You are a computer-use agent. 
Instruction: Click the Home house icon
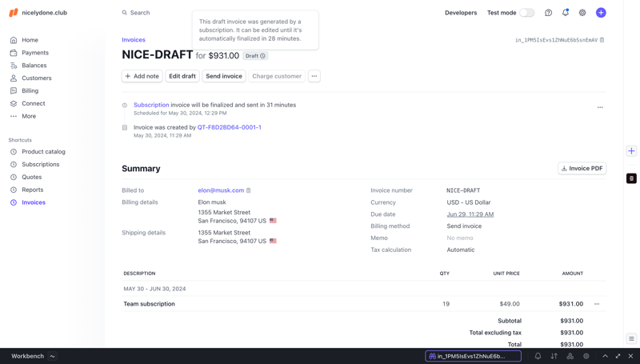[x=14, y=40]
